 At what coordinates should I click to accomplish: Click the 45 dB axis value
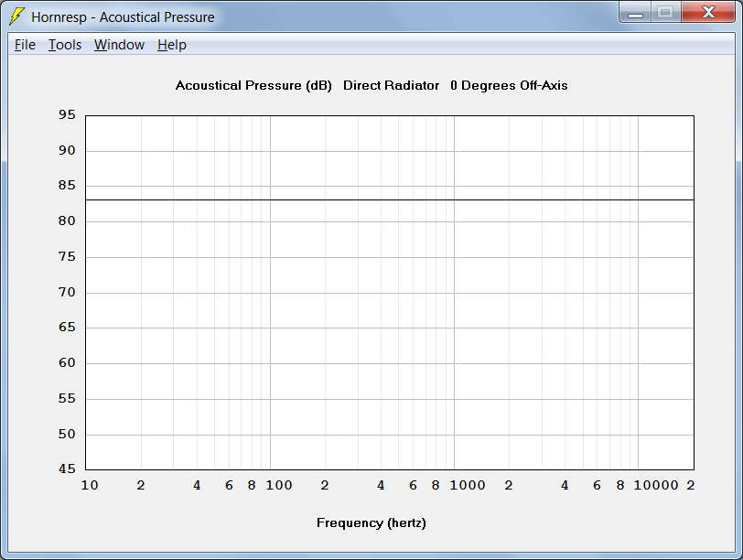click(x=67, y=469)
